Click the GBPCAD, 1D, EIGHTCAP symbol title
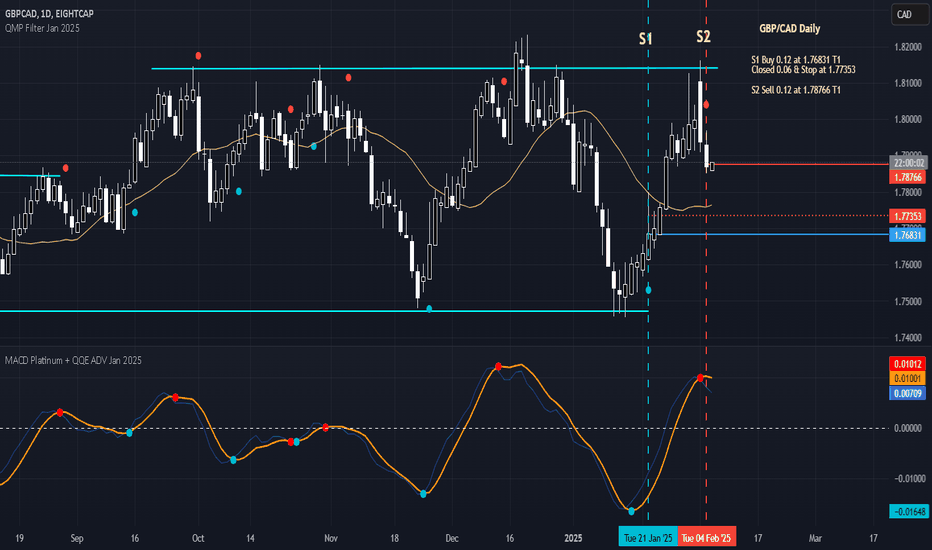The width and height of the screenshot is (932, 550). (x=49, y=13)
